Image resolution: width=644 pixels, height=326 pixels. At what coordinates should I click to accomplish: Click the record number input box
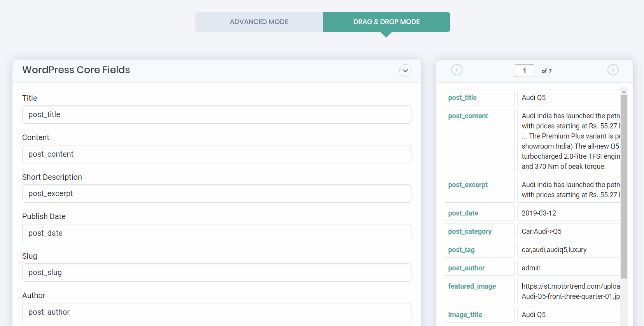pyautogui.click(x=524, y=71)
